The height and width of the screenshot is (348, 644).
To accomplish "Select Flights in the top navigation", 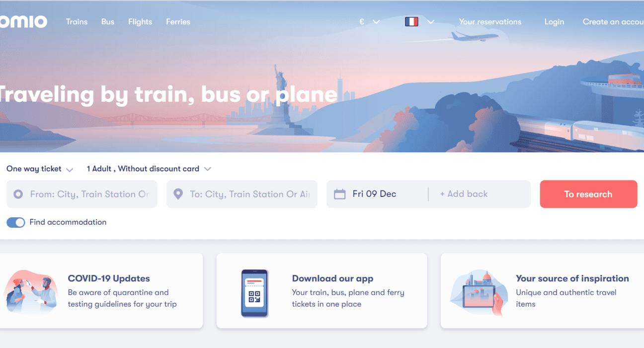I will 140,22.
